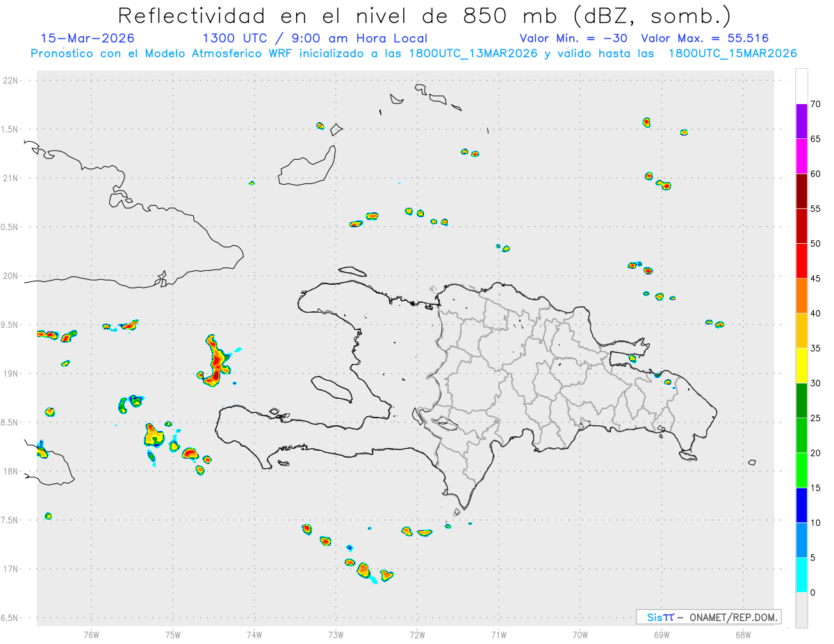Click the '30' value on the color scale

815,383
